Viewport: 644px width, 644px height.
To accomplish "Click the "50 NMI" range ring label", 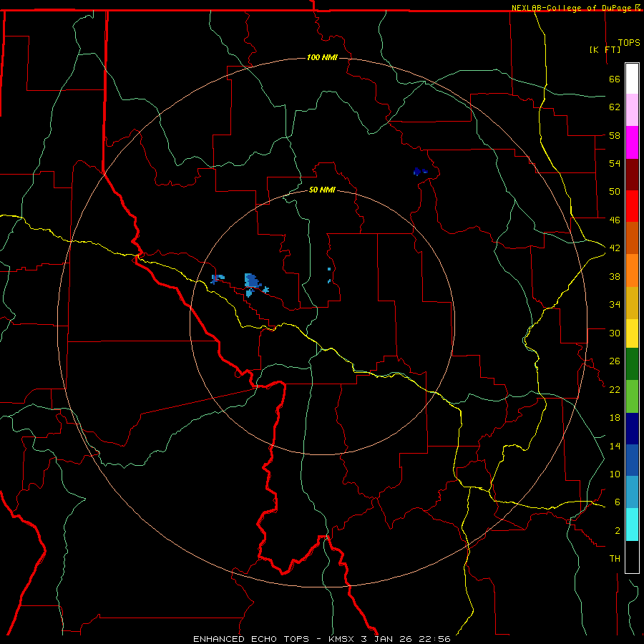I will point(322,190).
